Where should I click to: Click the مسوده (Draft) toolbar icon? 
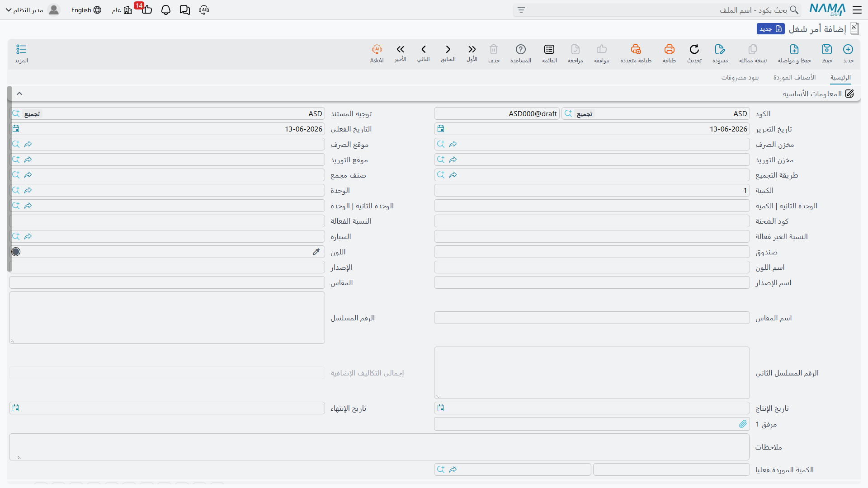(x=720, y=49)
